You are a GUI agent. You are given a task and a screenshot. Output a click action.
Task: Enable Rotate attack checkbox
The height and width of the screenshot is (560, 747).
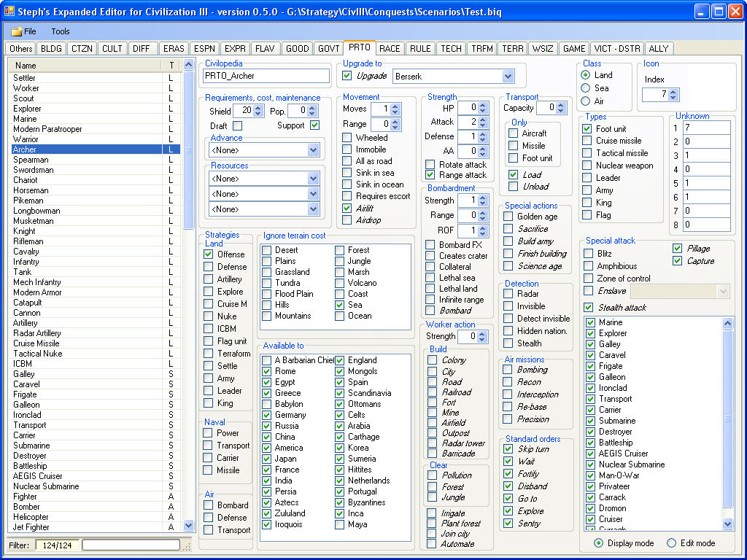pyautogui.click(x=430, y=164)
